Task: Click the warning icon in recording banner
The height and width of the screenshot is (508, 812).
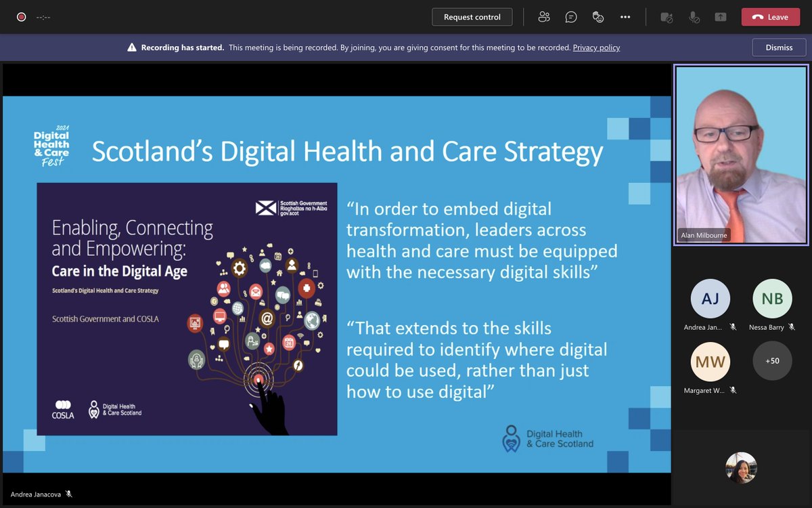Action: click(x=132, y=47)
